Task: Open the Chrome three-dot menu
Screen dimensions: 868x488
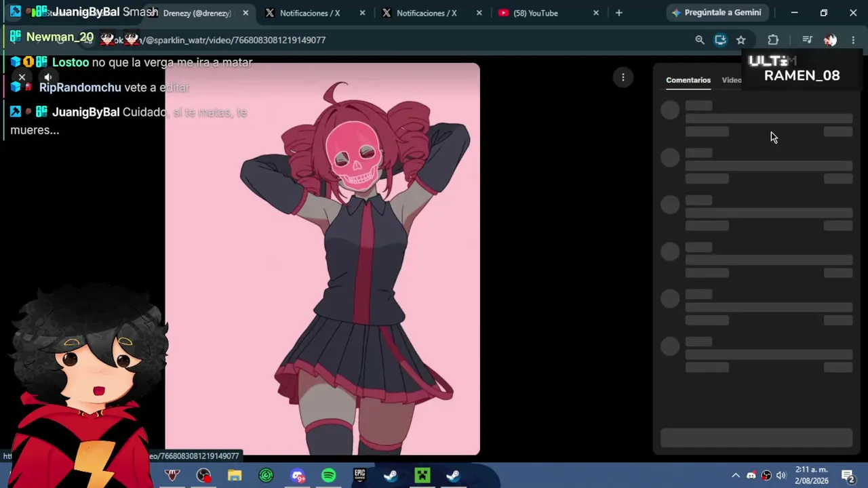Action: [853, 40]
